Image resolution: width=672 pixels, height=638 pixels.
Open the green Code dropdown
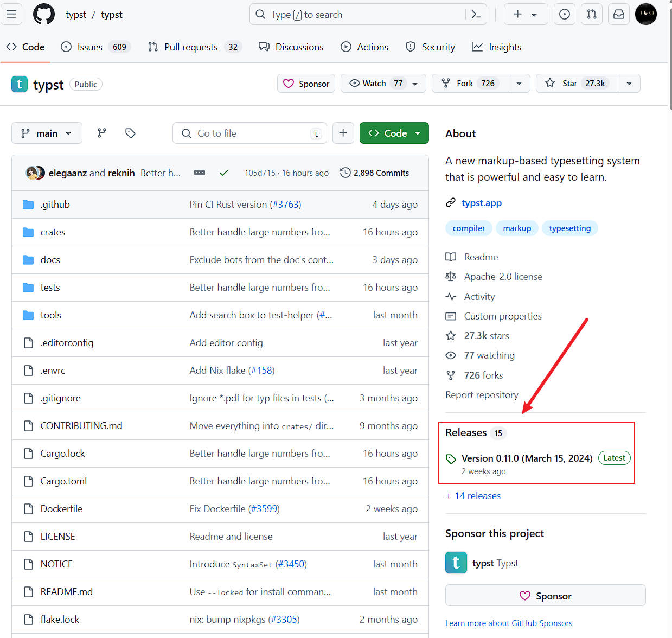click(394, 133)
